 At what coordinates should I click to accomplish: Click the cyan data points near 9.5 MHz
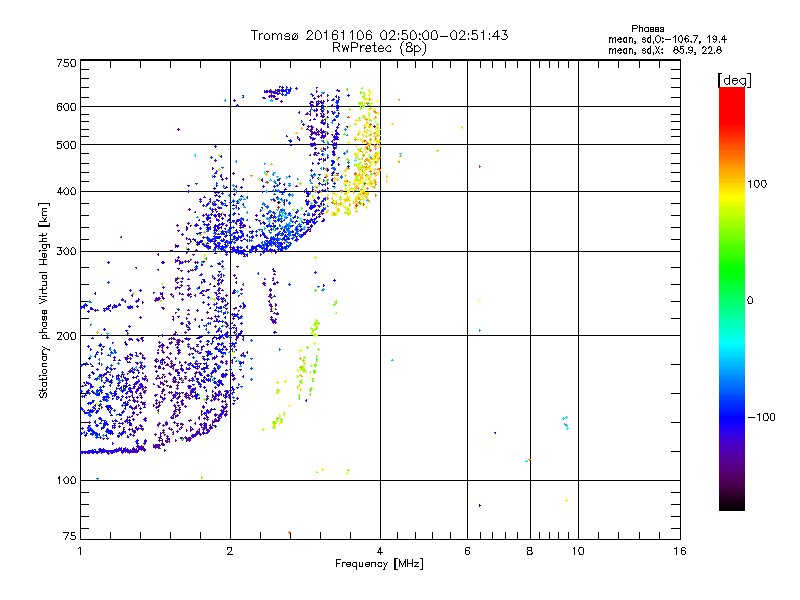click(565, 422)
